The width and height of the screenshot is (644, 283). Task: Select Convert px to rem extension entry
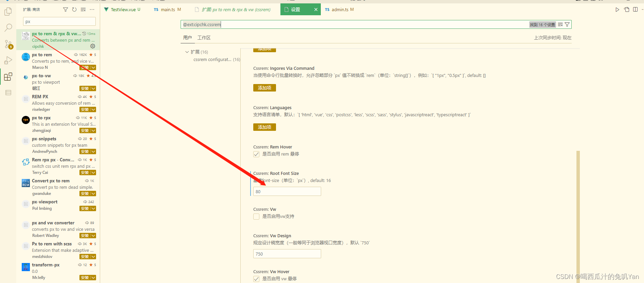tap(58, 187)
